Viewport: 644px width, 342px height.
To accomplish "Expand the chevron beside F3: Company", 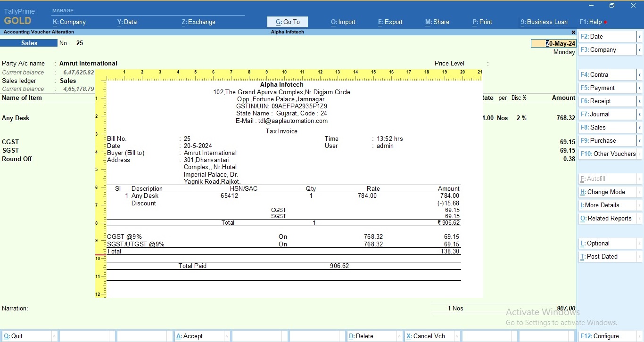I will click(x=640, y=49).
